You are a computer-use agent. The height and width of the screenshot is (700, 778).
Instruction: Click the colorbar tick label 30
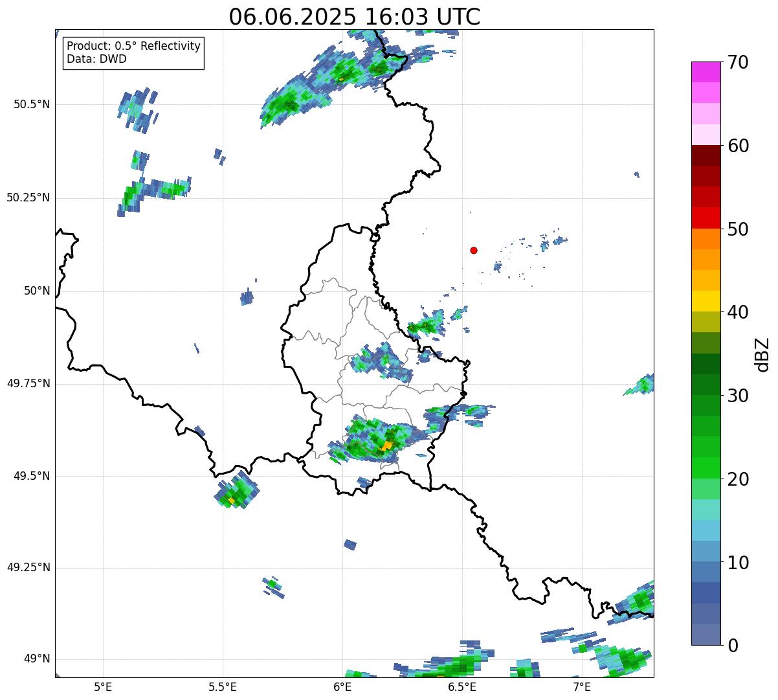pos(738,396)
